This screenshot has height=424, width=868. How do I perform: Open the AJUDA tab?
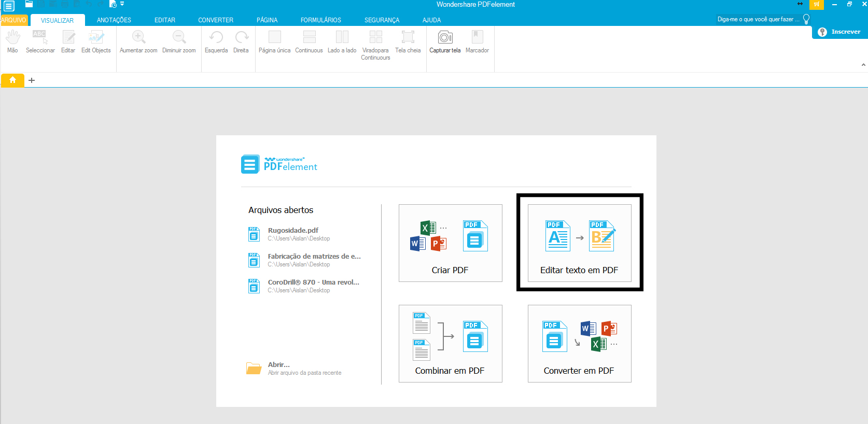432,20
